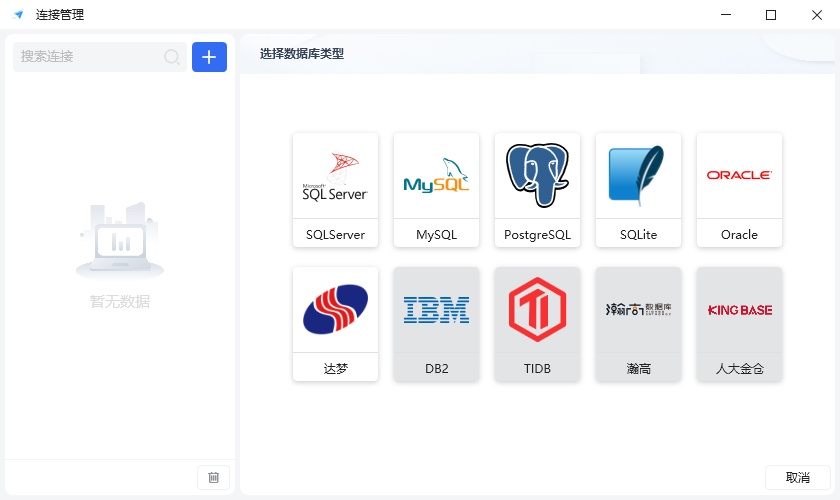
Task: Click the TIDB text label
Action: pos(537,369)
